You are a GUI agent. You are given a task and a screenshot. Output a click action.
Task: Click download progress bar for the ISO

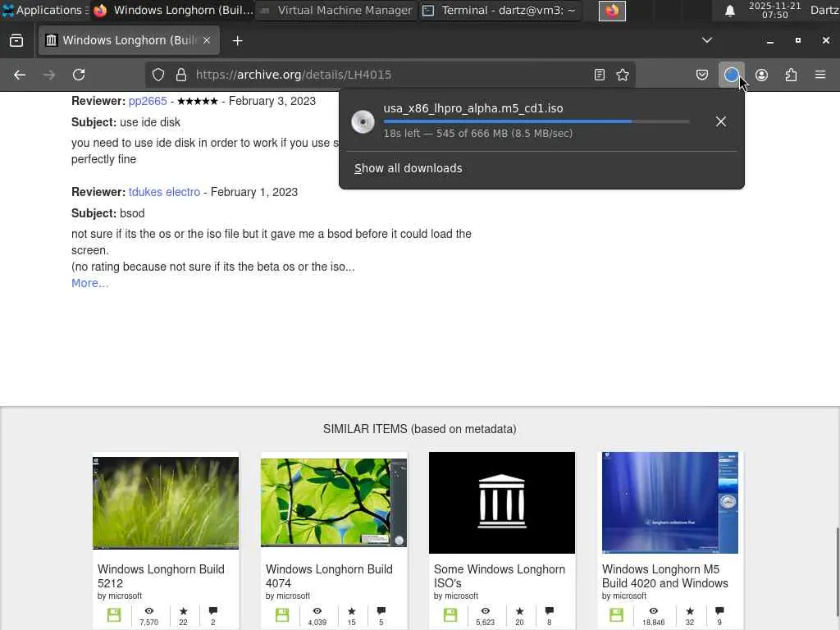(x=536, y=121)
